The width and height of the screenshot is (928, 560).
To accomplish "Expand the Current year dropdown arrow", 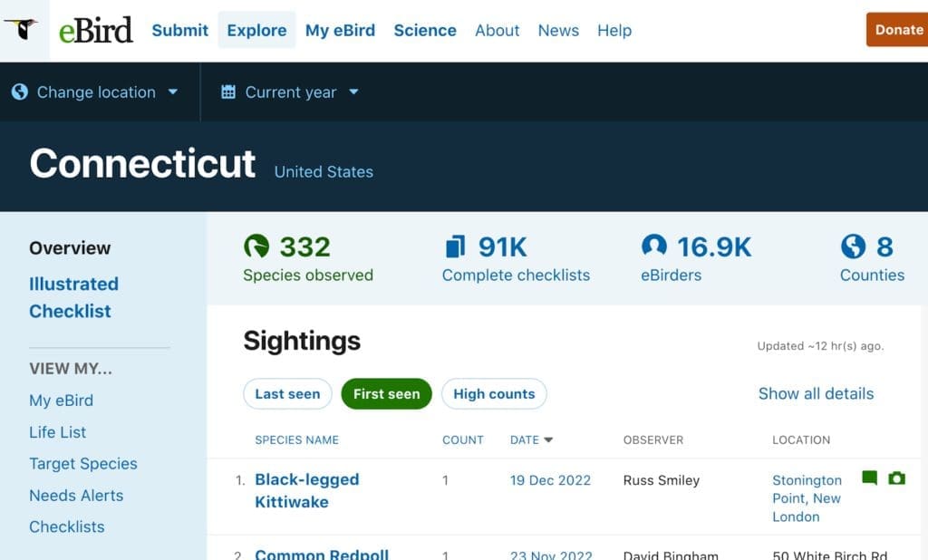I will pos(353,92).
